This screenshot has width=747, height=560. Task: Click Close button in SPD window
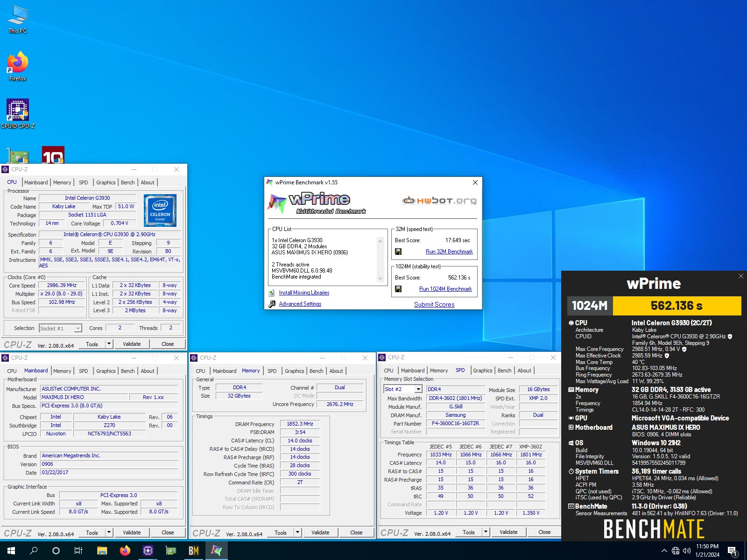tap(544, 532)
